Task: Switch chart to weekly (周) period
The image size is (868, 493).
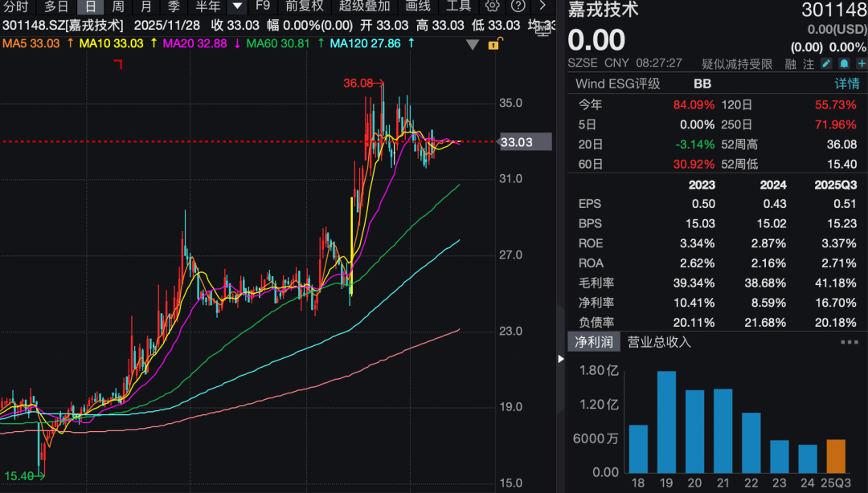Action: point(117,6)
